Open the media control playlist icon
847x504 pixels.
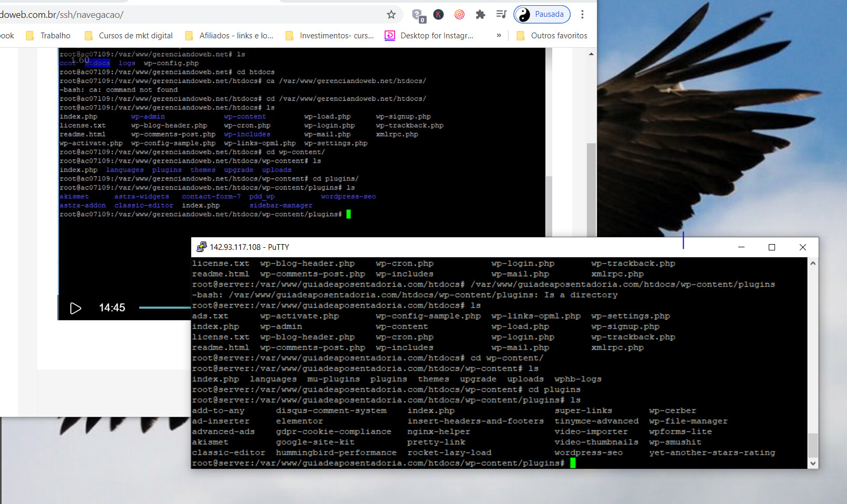click(x=501, y=15)
